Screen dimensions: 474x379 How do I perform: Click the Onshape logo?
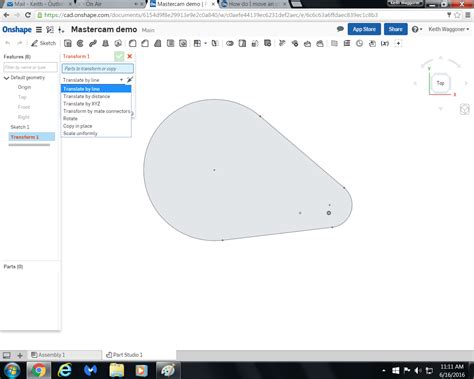click(17, 30)
